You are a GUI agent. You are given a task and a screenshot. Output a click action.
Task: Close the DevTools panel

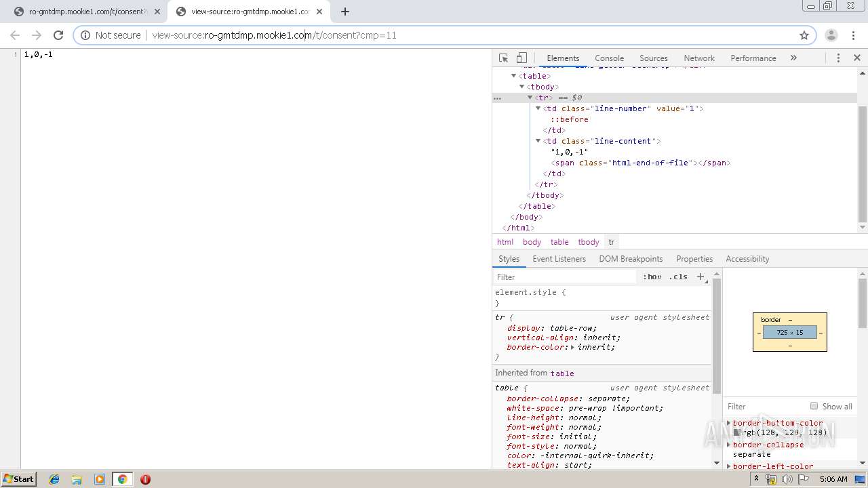pos(857,58)
